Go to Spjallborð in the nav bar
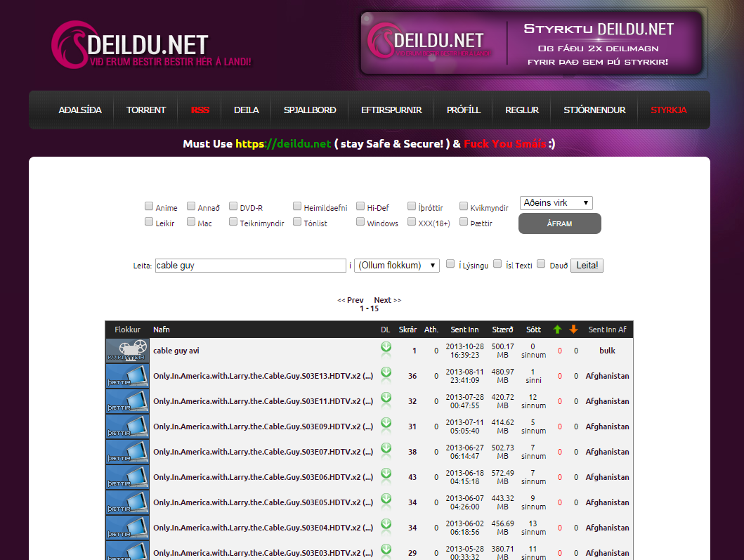Screen dimensions: 744x560 [x=310, y=110]
